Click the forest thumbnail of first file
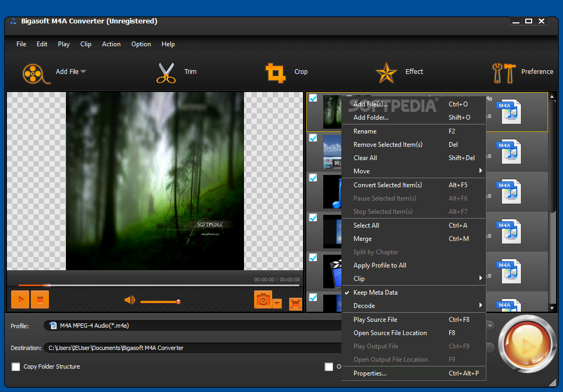 (332, 112)
